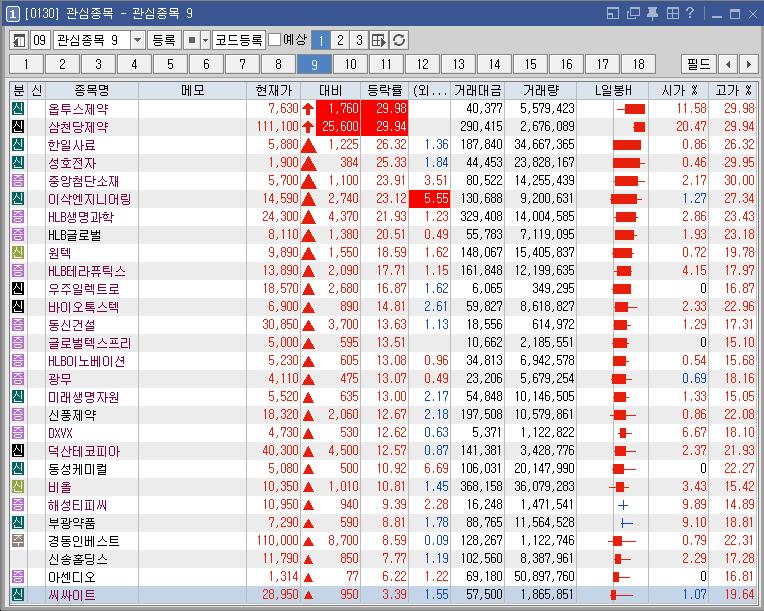Switch to watchlist tab 5

171,64
